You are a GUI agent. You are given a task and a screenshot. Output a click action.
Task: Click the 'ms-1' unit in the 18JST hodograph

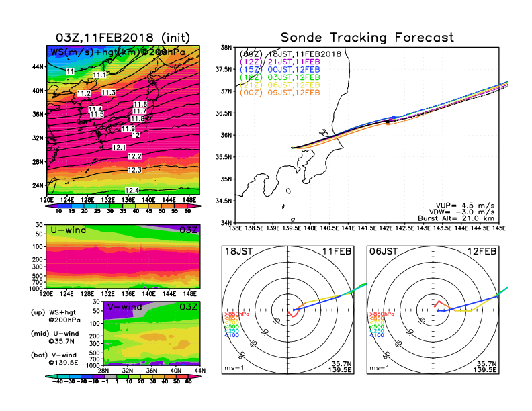point(234,368)
